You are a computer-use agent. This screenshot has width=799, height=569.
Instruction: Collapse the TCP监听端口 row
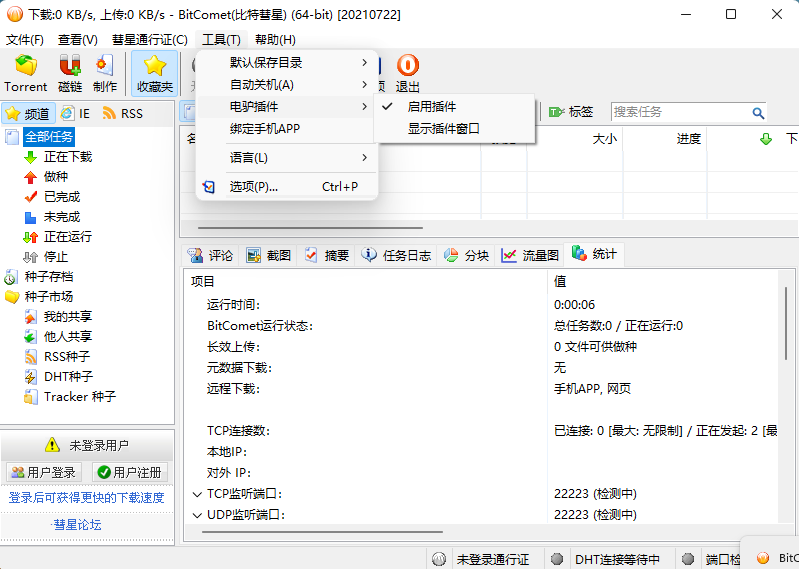[x=197, y=494]
